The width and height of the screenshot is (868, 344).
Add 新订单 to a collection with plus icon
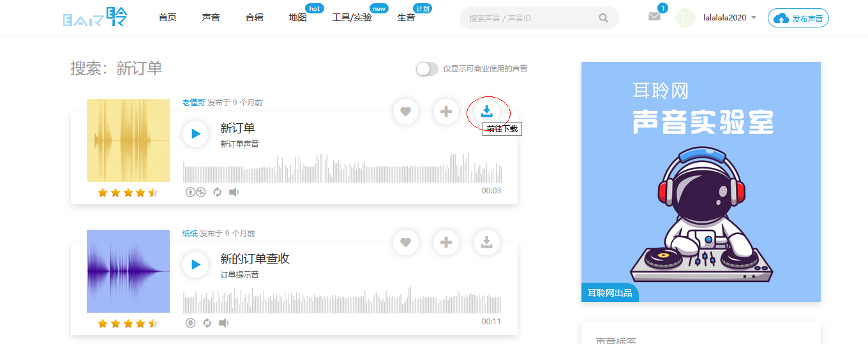[446, 112]
